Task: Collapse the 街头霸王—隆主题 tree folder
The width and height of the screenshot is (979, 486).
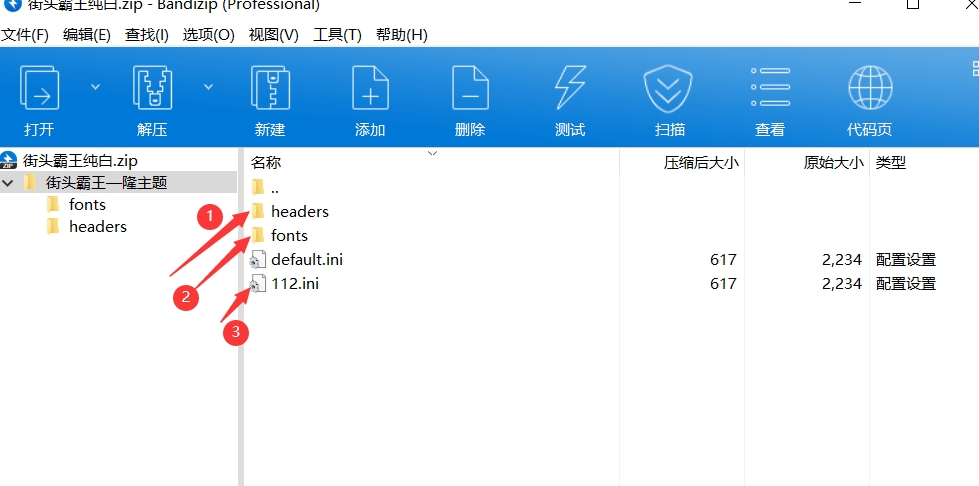Action: coord(9,183)
